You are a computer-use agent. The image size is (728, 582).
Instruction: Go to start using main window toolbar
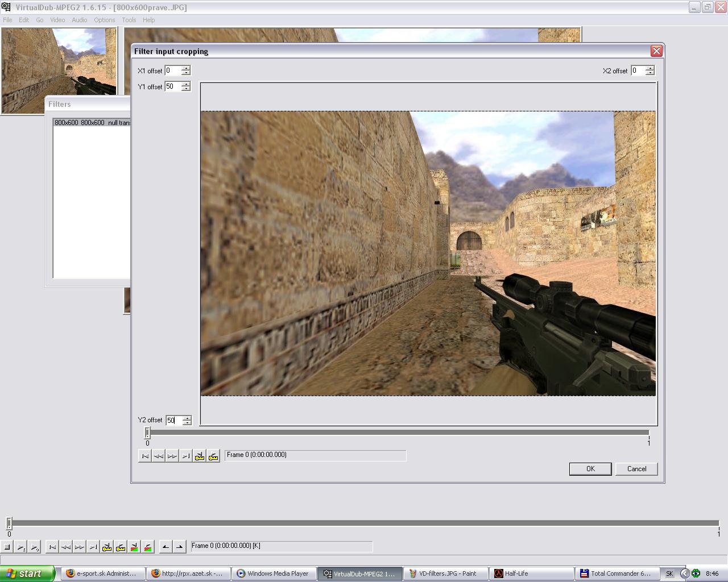[52, 547]
